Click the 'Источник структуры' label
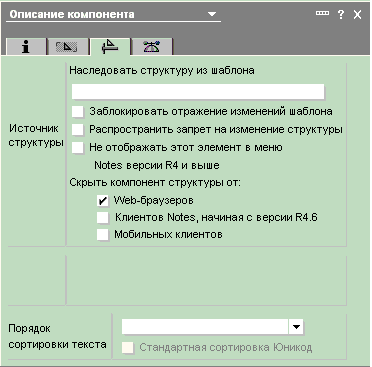This screenshot has height=367, width=372. pyautogui.click(x=36, y=135)
